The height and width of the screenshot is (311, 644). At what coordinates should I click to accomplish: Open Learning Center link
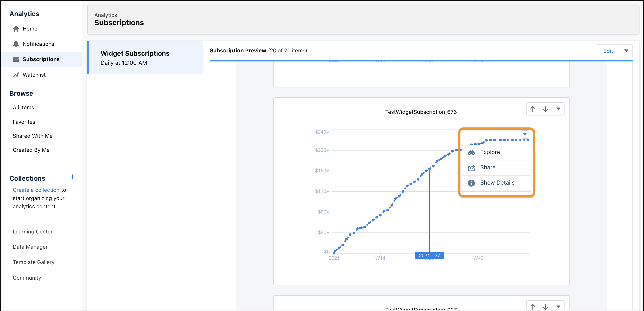(x=33, y=232)
